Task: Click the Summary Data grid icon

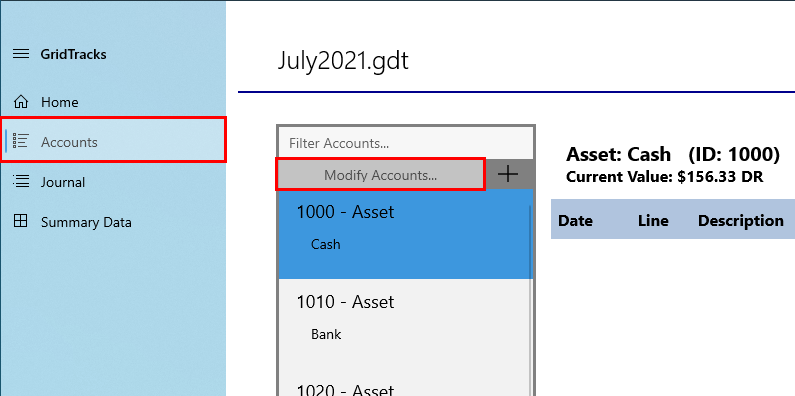Action: (21, 222)
